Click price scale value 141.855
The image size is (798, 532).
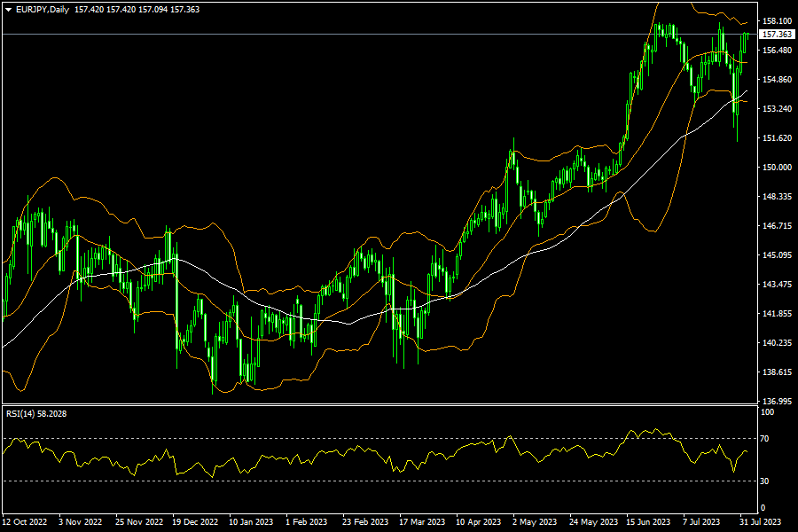[x=777, y=314]
